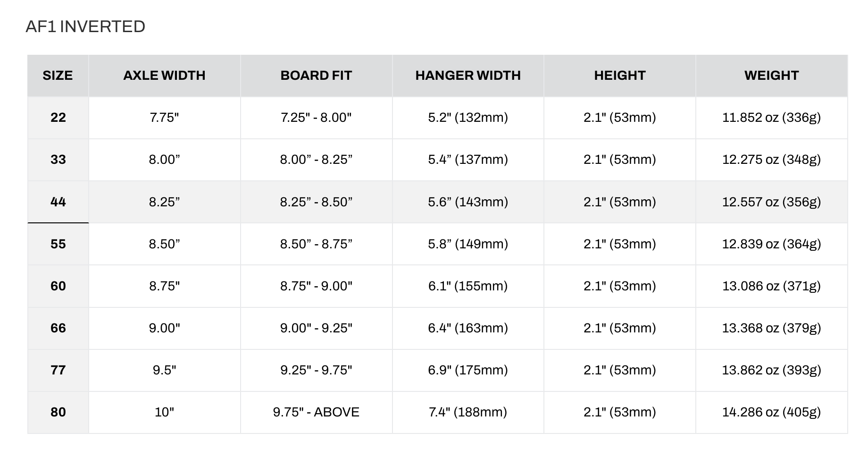Select the size 22 row label

[x=58, y=118]
